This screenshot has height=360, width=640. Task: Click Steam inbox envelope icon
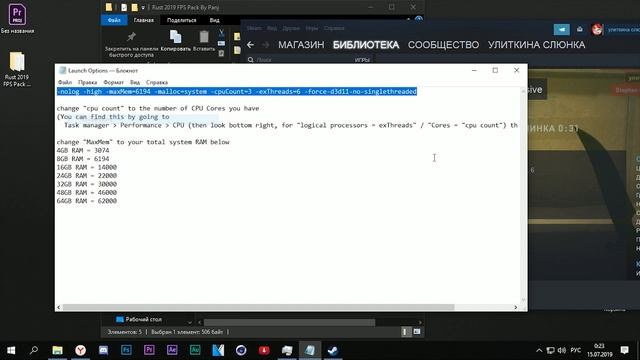(580, 29)
